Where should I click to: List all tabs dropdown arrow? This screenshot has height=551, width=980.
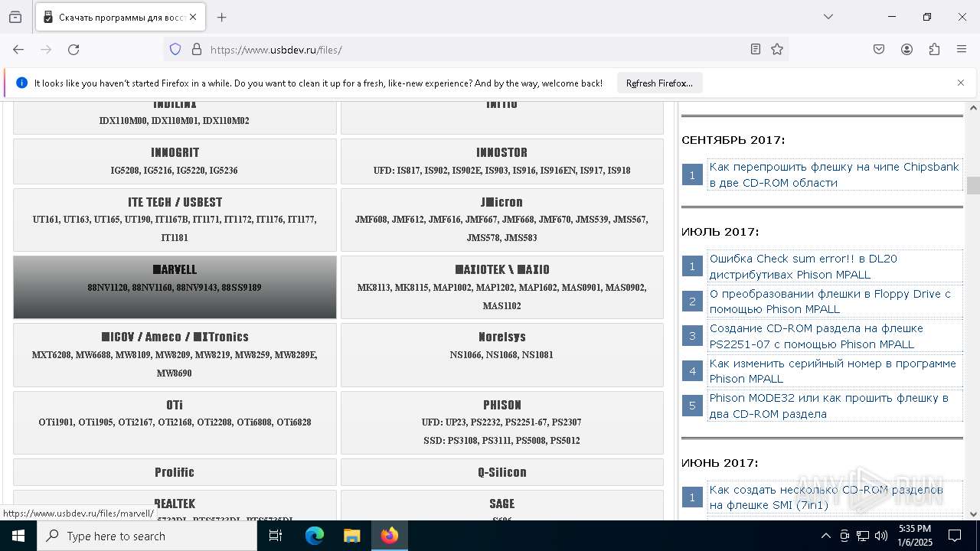(828, 17)
